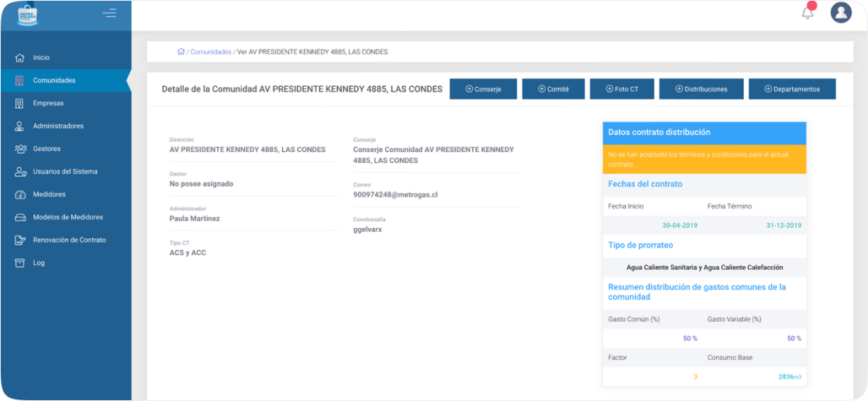Image resolution: width=868 pixels, height=401 pixels.
Task: Open Inicio in the sidebar
Action: (x=66, y=57)
